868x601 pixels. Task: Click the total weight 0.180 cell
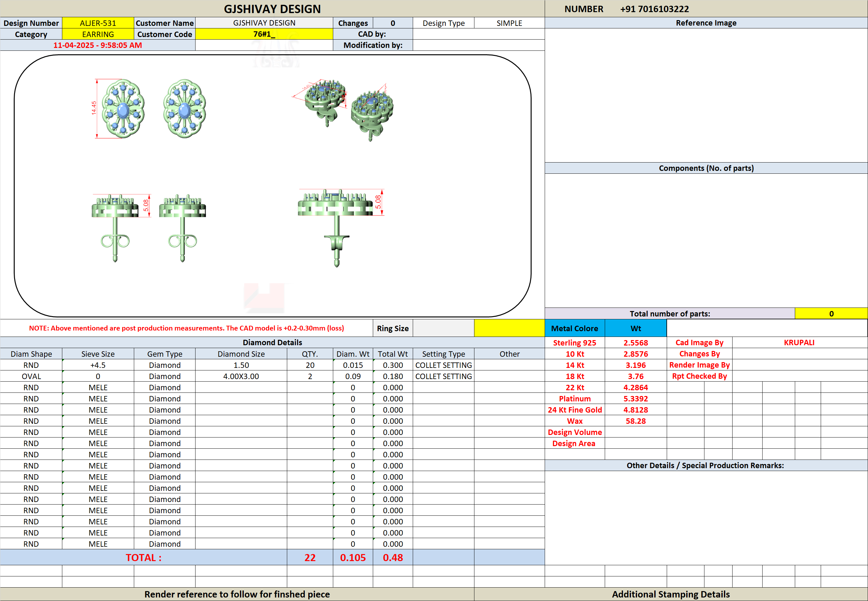click(393, 377)
